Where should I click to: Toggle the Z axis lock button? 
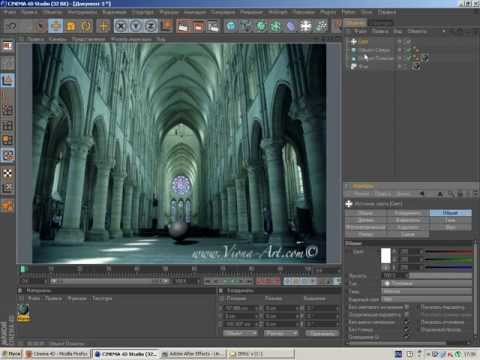(151, 26)
